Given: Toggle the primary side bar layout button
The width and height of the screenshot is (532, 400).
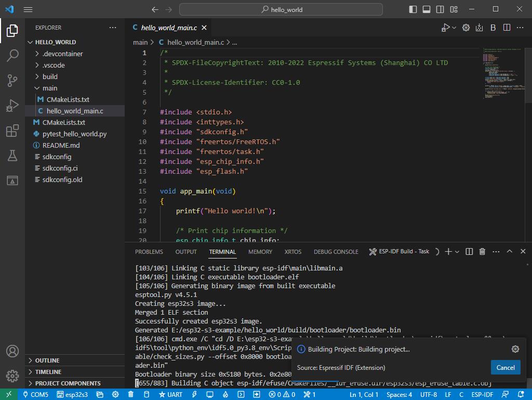Looking at the screenshot, I should click(413, 9).
